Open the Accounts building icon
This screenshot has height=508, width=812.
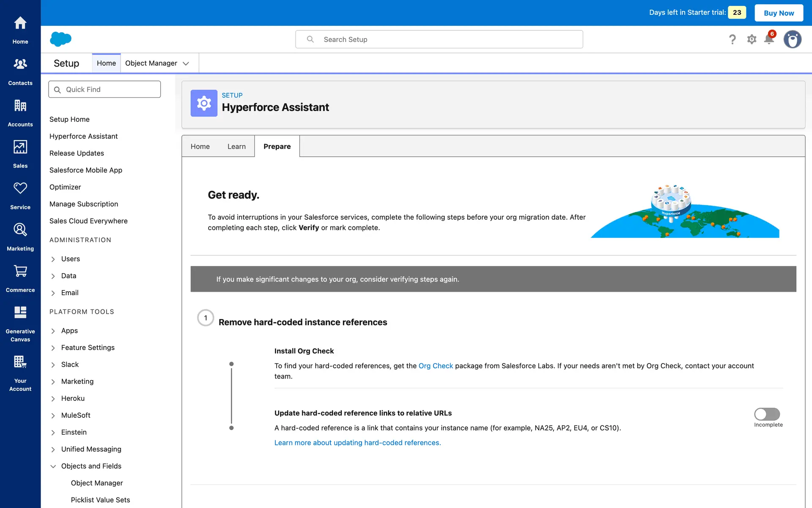coord(20,106)
